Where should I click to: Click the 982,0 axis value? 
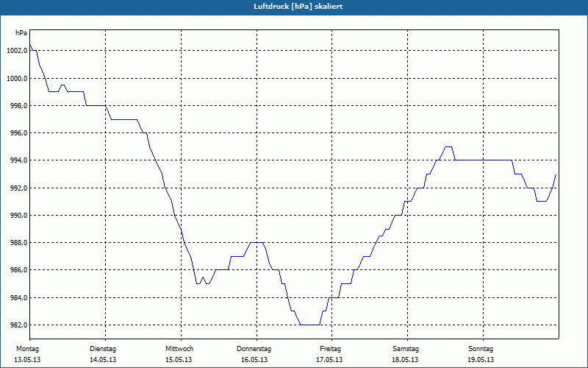(18, 325)
